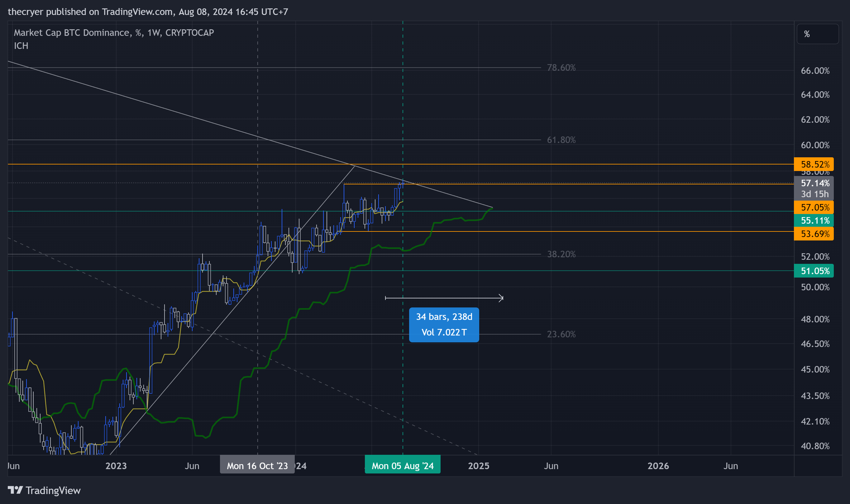Click the 53.69% orange price label

814,234
